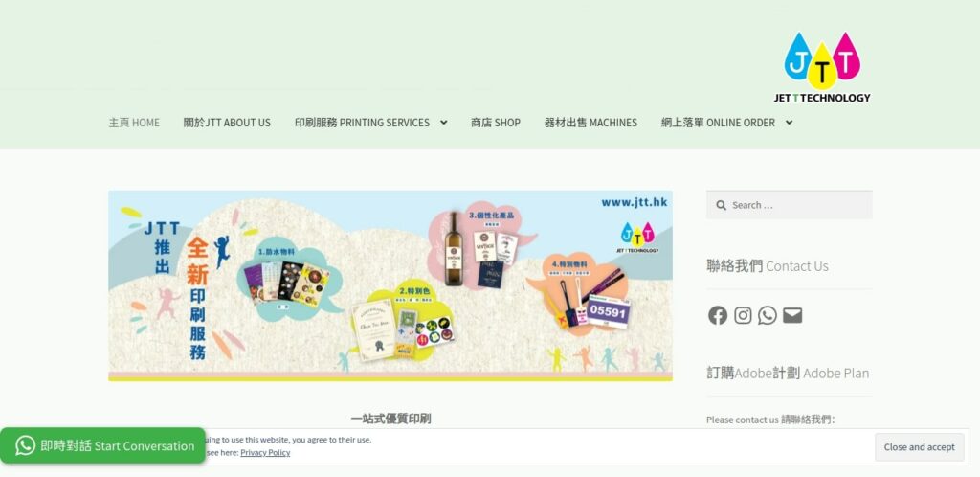Click Close and accept cookie button
980x477 pixels.
[920, 447]
